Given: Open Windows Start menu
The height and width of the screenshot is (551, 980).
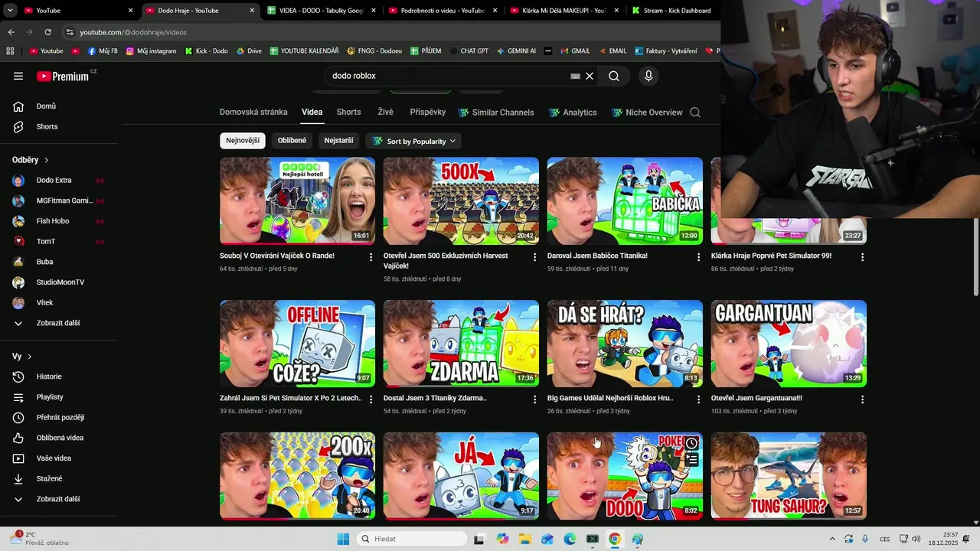Looking at the screenshot, I should [343, 539].
